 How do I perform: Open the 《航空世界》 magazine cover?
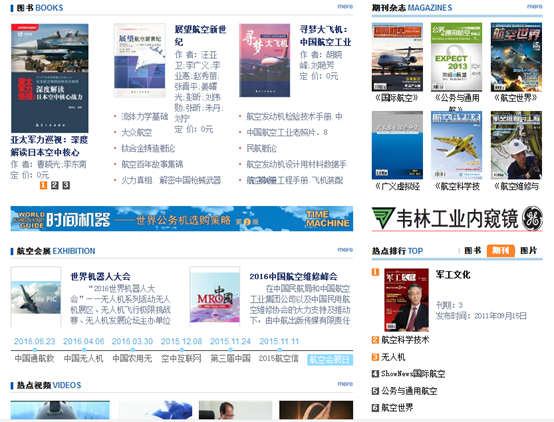coord(516,57)
